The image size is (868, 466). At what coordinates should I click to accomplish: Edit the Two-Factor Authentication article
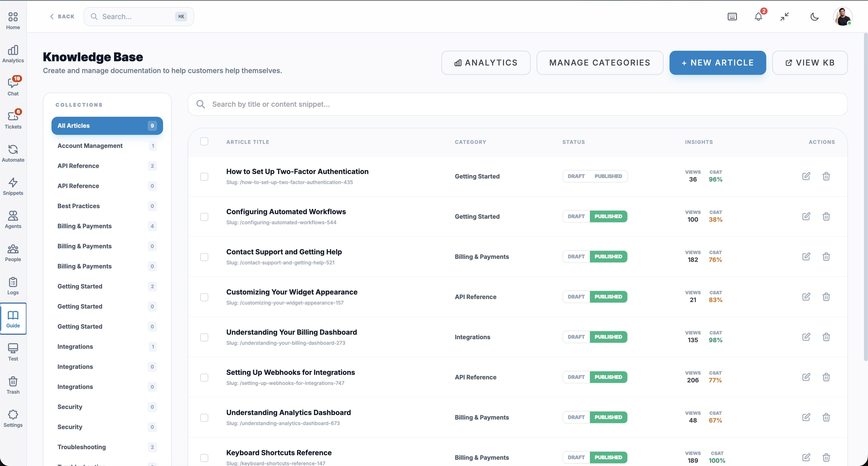coord(806,176)
